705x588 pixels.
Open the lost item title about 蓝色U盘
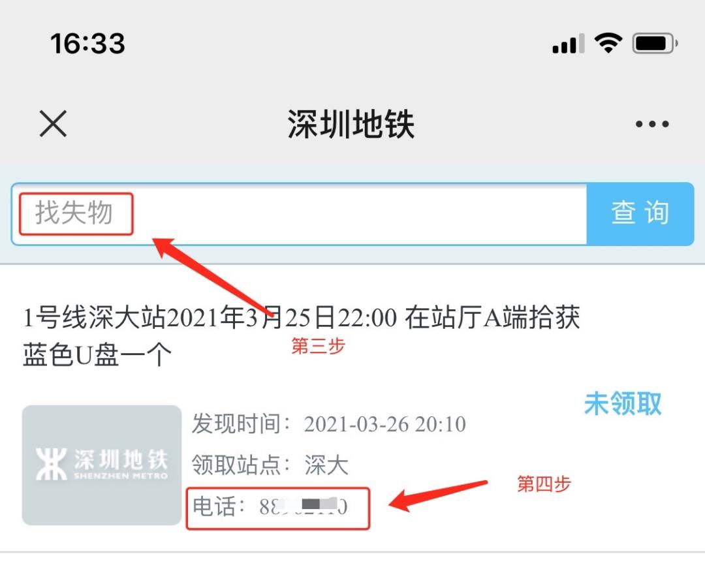pos(301,335)
